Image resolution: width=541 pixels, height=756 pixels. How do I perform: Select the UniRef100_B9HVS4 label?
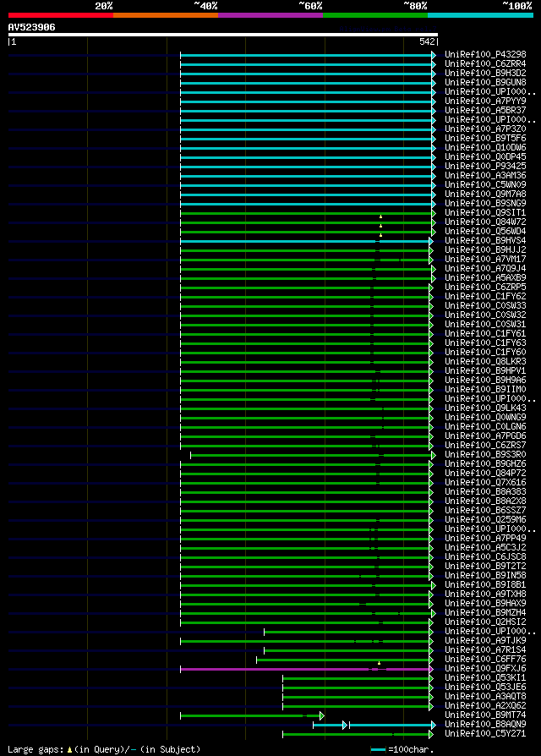(485, 241)
